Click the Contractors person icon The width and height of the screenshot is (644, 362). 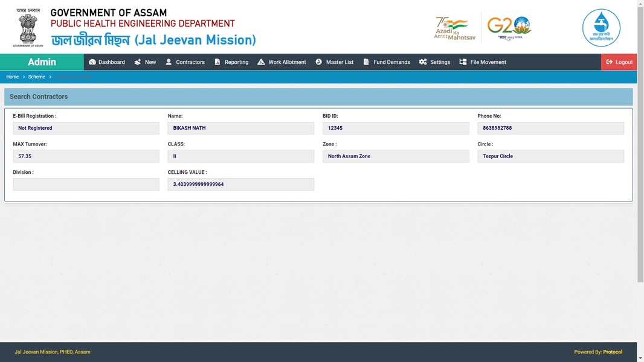coord(169,62)
